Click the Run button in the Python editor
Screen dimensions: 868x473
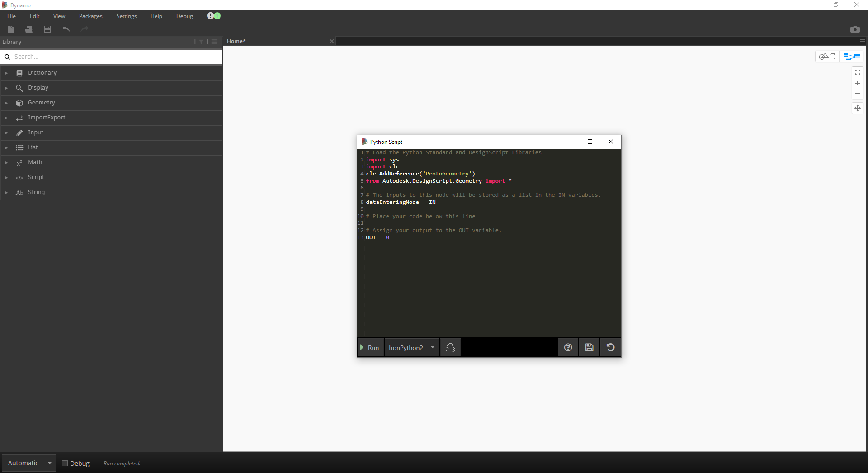(x=370, y=347)
